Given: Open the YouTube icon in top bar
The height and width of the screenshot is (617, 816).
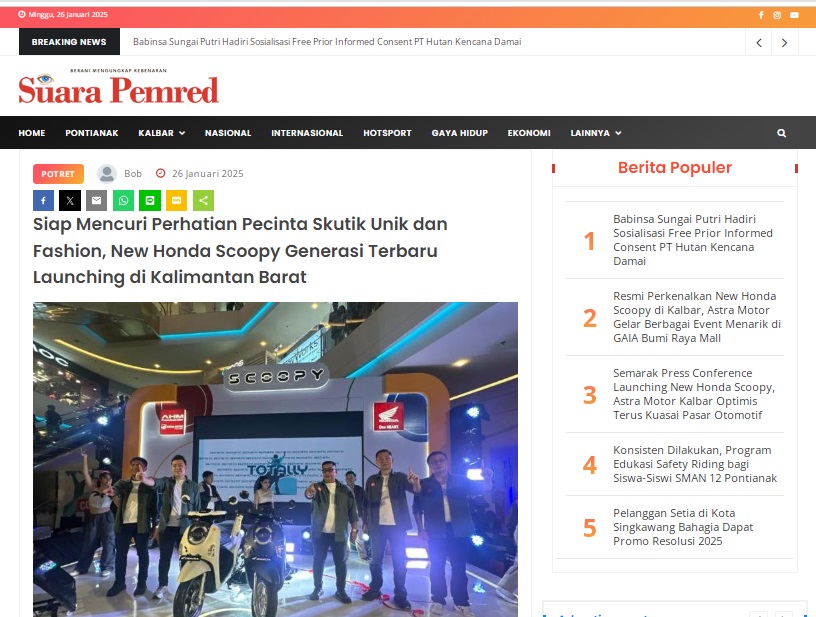Looking at the screenshot, I should (794, 15).
